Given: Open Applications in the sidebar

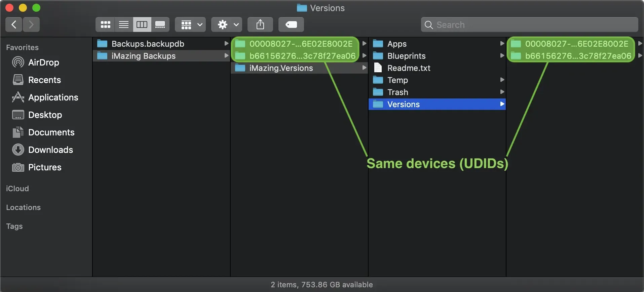Looking at the screenshot, I should point(45,97).
